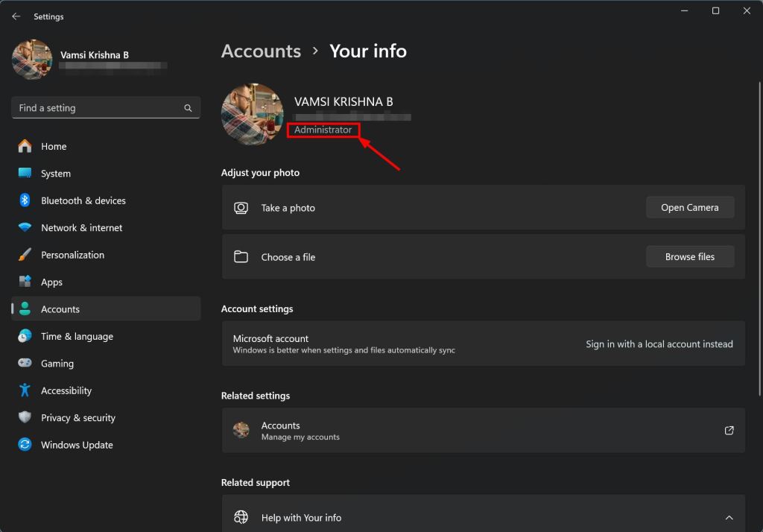763x532 pixels.
Task: Click the Your info page title
Action: coord(368,51)
